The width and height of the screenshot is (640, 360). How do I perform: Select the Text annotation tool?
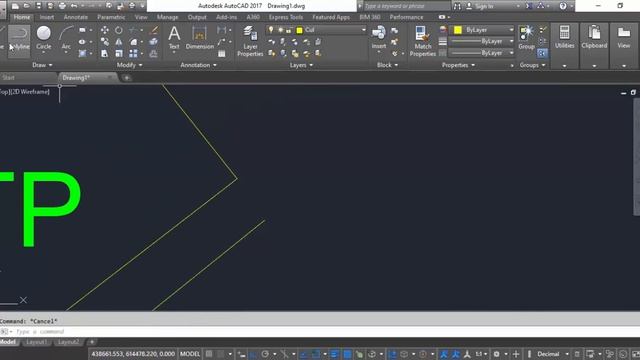pyautogui.click(x=174, y=38)
